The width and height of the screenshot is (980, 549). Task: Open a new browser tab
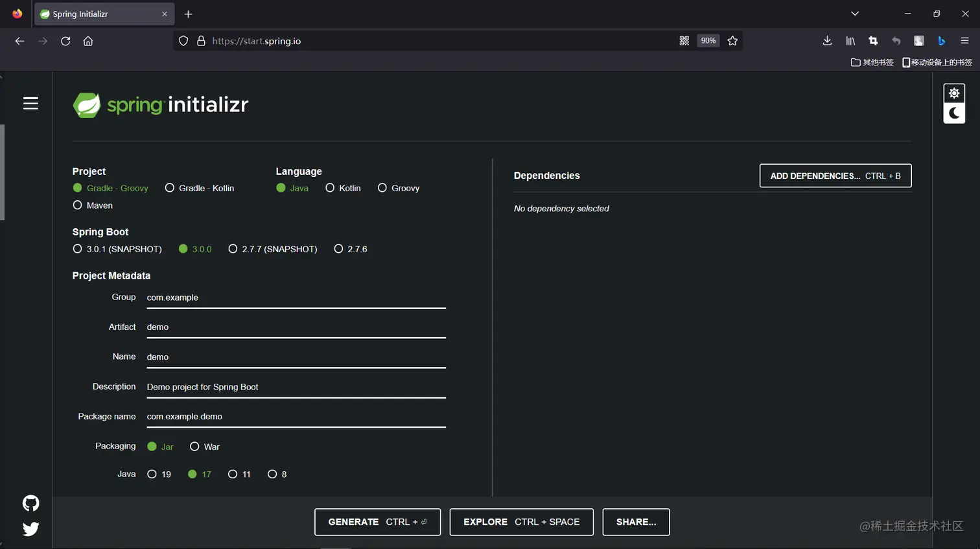(188, 14)
